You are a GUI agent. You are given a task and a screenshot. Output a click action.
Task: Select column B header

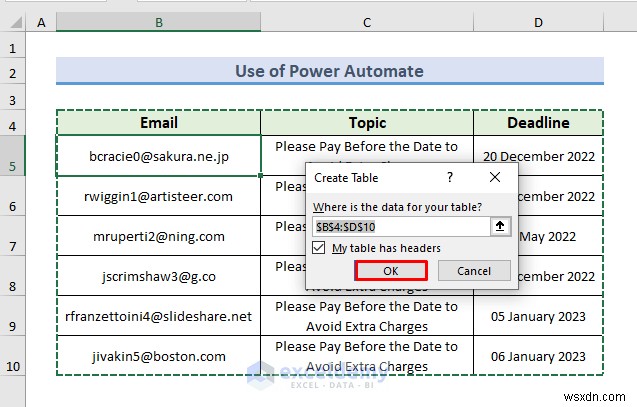(158, 22)
